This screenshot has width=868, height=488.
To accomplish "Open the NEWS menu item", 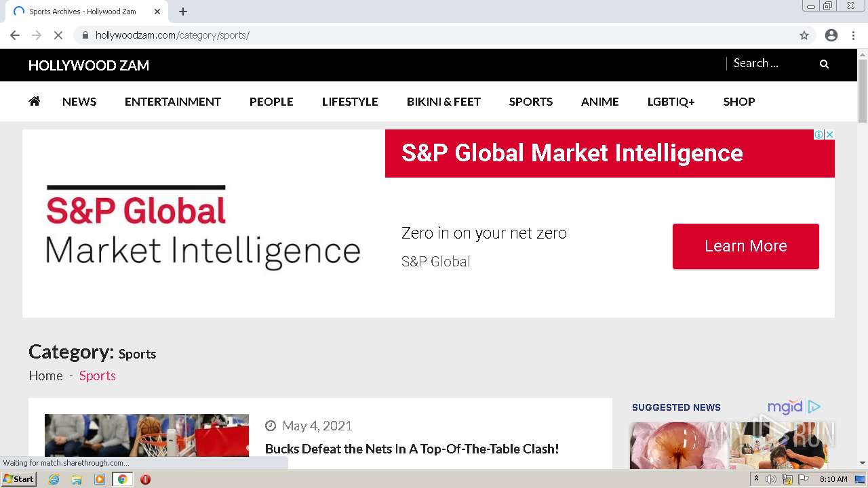I will [x=79, y=102].
